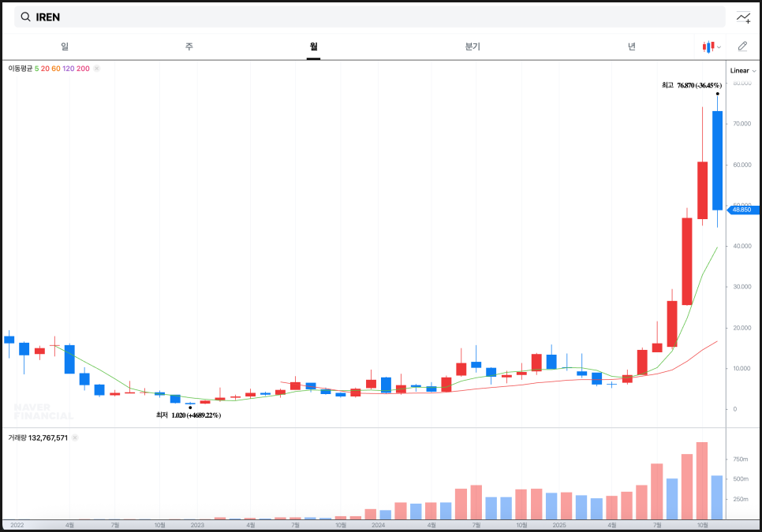Viewport: 762px width, 532px height.
Task: Click the 40.000 price axis label
Action: tap(742, 246)
